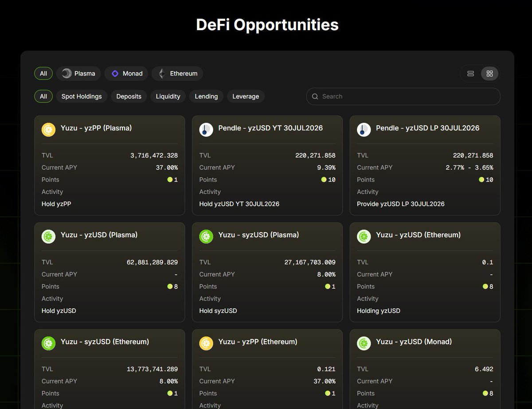This screenshot has height=409, width=532.
Task: Click the TVL value 3,716,472.328
Action: (154, 155)
